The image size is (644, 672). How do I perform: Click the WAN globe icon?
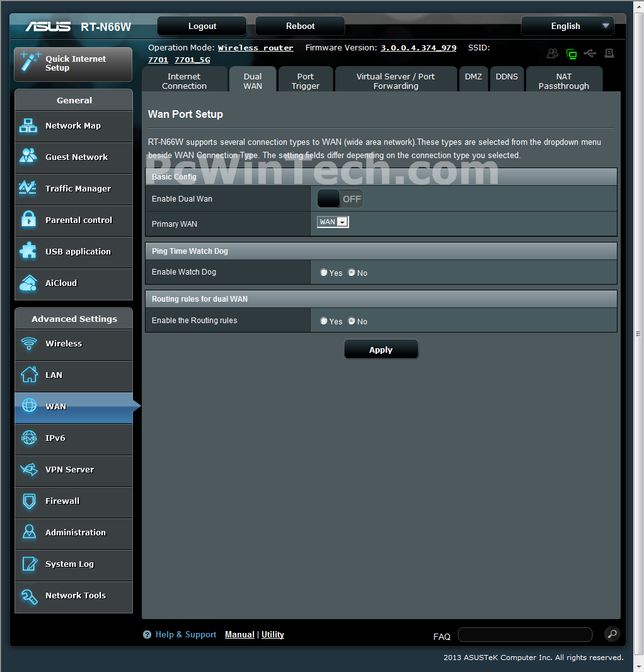[x=29, y=406]
